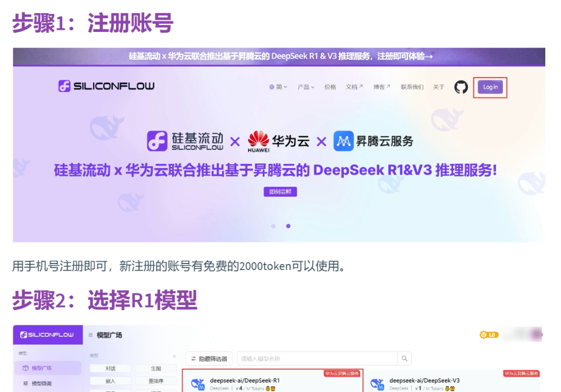Open the 价格 menu item
Screen dimensions: 561x392
tap(330, 87)
